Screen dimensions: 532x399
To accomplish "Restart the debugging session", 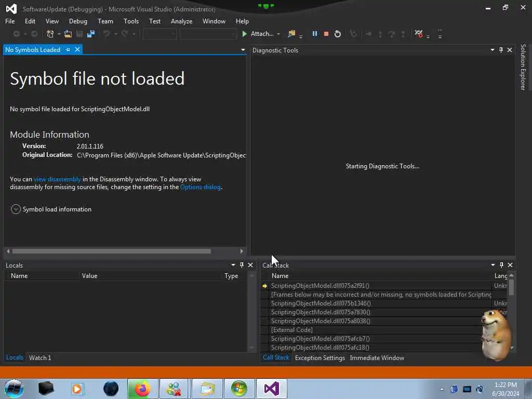I will (x=338, y=34).
